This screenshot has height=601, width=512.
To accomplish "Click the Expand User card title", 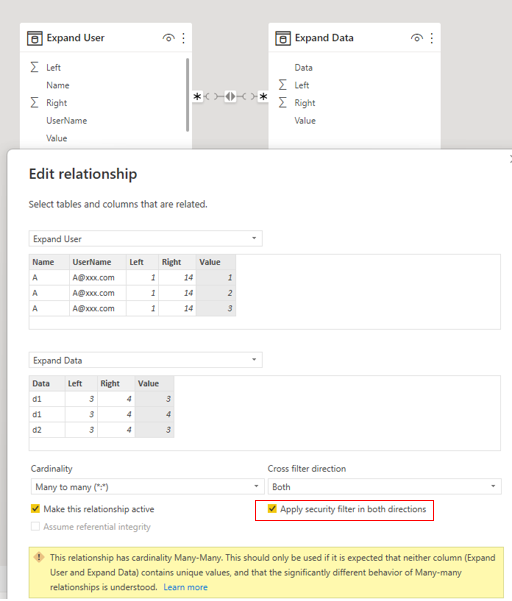I will coord(75,38).
